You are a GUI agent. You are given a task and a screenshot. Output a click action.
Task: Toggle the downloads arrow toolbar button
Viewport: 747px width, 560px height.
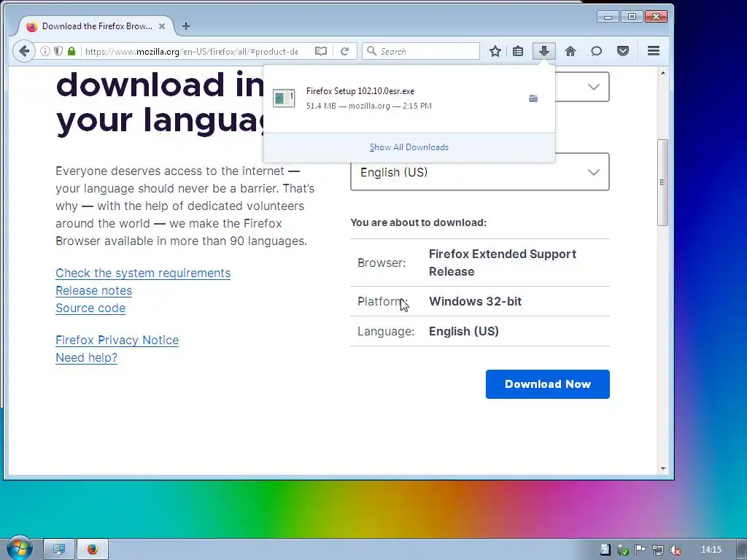543,51
